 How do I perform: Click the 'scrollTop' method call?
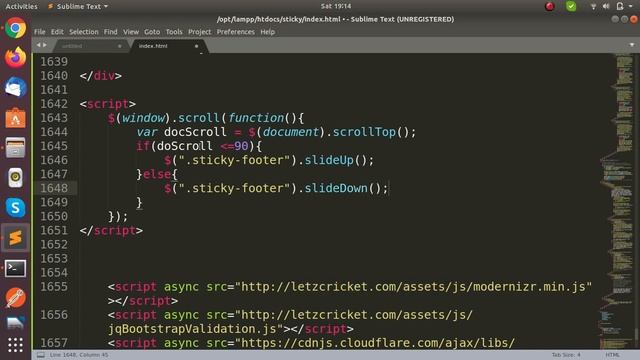click(364, 132)
